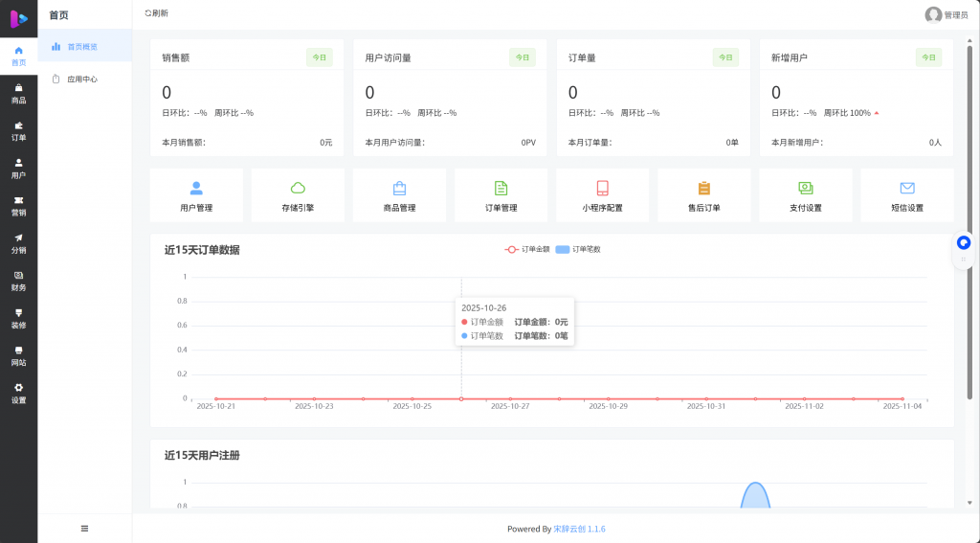
Task: Click the 近15天订单数据 chart title
Action: 202,250
